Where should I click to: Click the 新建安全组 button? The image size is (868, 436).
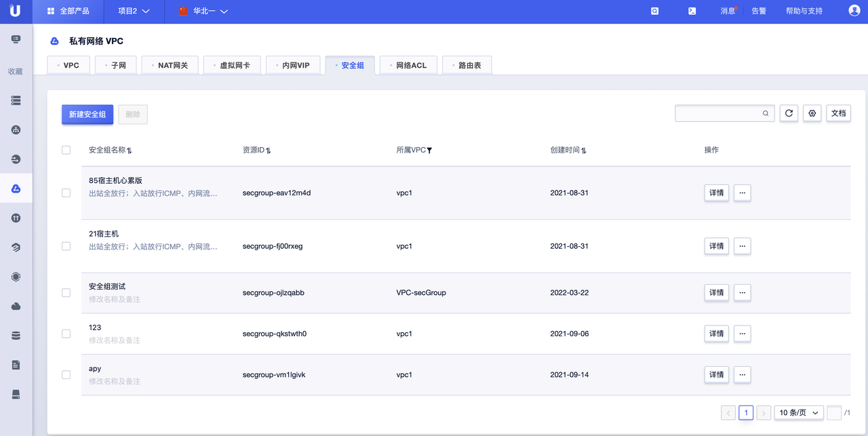coord(87,114)
